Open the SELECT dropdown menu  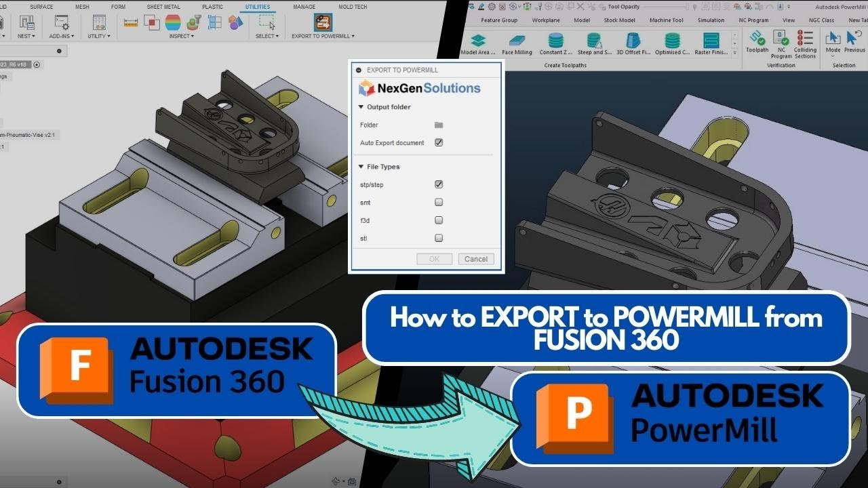267,36
